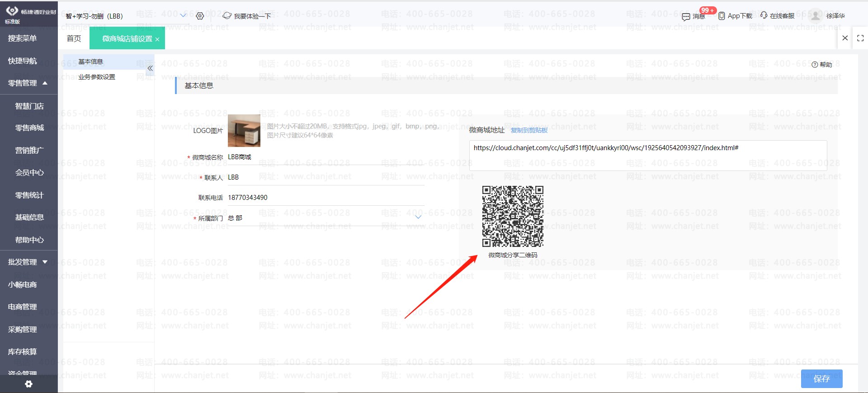The height and width of the screenshot is (393, 868).
Task: Open 会员中心 in the sidebar
Action: [x=29, y=172]
